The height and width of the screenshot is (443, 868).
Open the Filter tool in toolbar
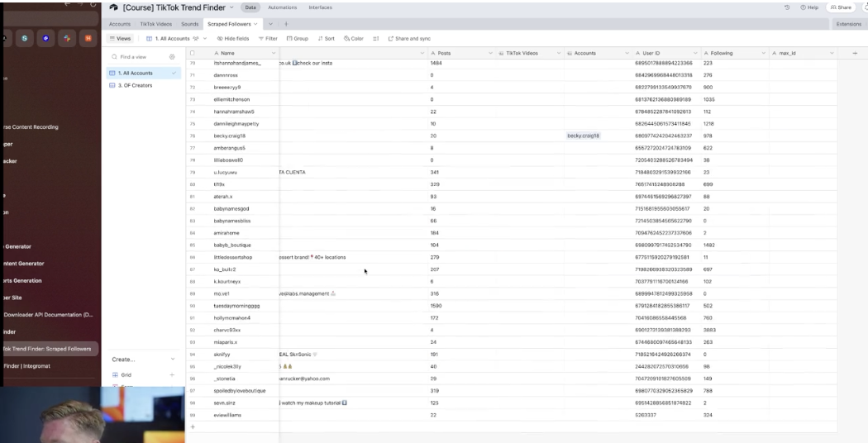(269, 39)
